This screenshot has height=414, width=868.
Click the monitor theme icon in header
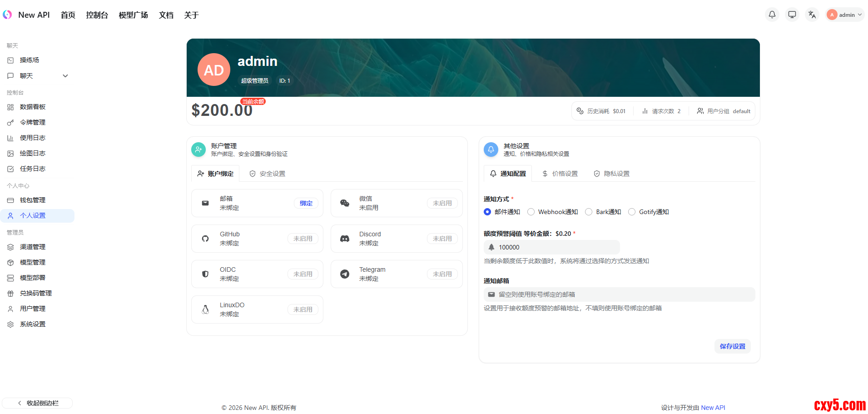pos(792,15)
